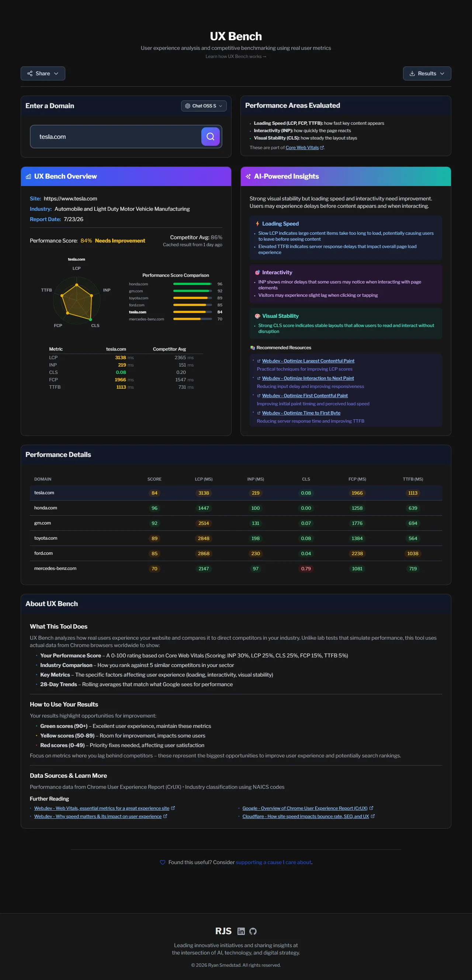The height and width of the screenshot is (980, 472).
Task: Click external link icon next to Core Web Vitals
Action: [322, 148]
